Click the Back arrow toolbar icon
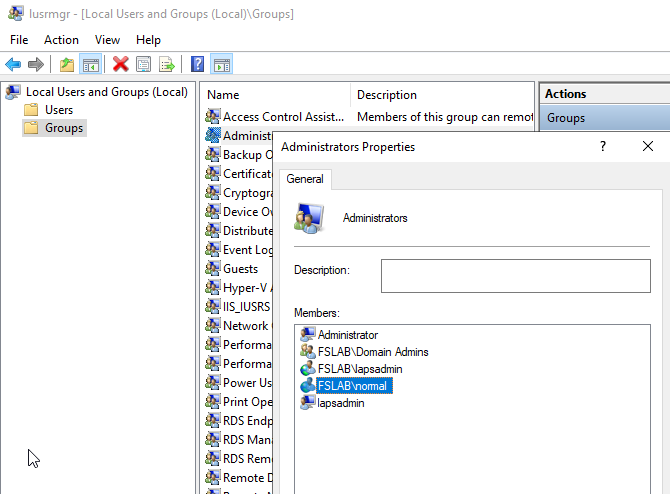The image size is (670, 494). click(13, 65)
